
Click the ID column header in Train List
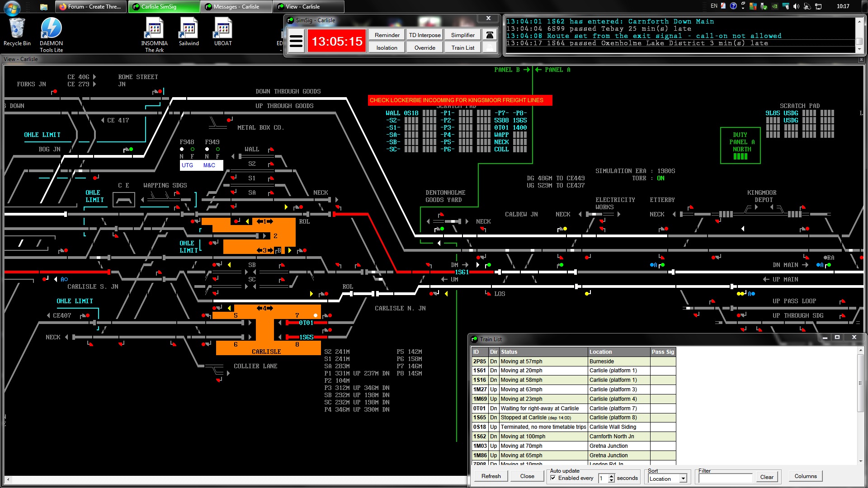click(479, 352)
